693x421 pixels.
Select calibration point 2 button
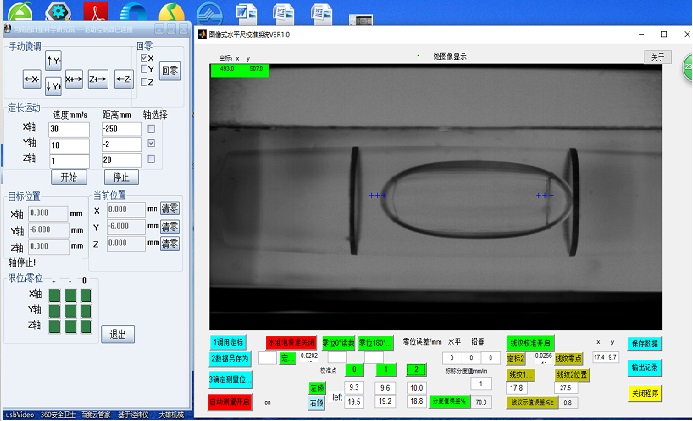[x=416, y=370]
